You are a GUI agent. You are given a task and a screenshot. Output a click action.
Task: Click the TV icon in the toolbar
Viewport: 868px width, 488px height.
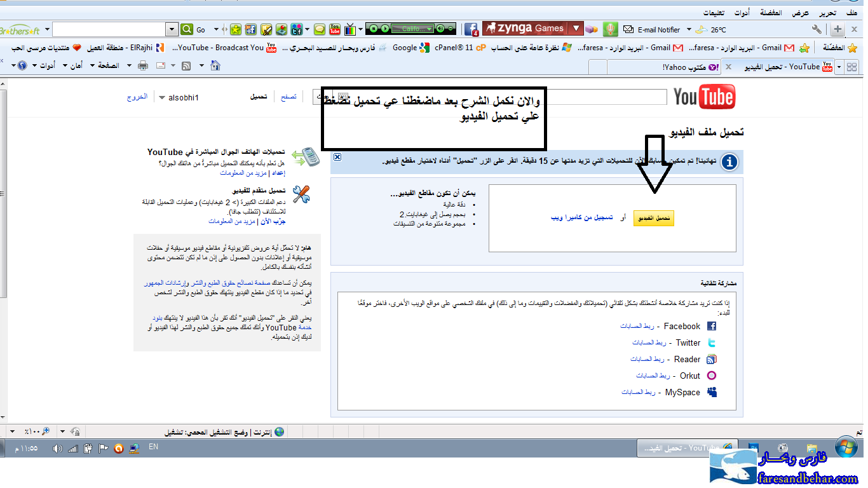click(350, 29)
